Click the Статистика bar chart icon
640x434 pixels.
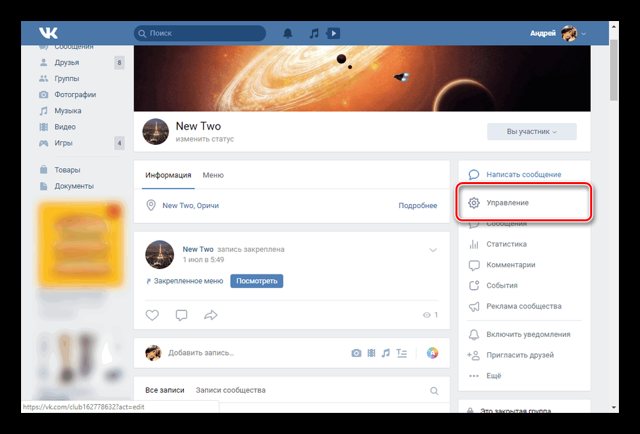[x=474, y=244]
